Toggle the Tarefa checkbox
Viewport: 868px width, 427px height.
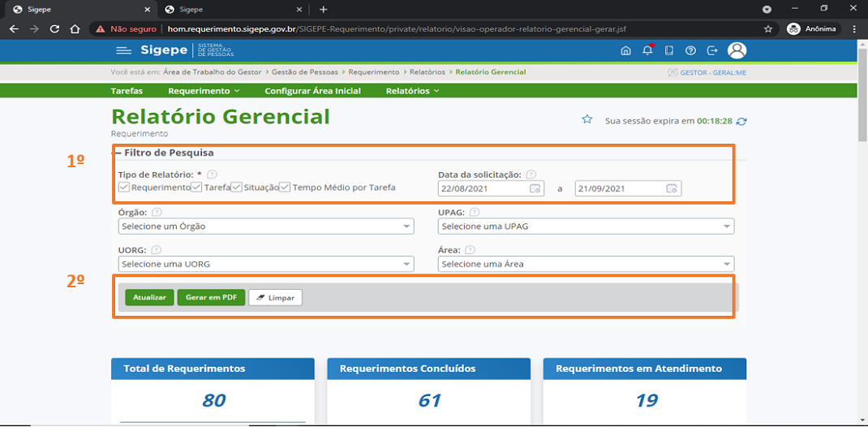(197, 188)
